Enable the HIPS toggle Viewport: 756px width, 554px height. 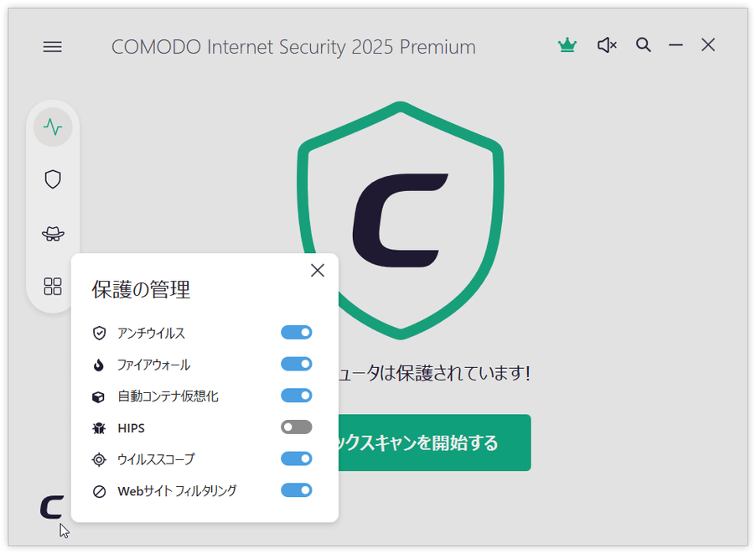point(297,427)
